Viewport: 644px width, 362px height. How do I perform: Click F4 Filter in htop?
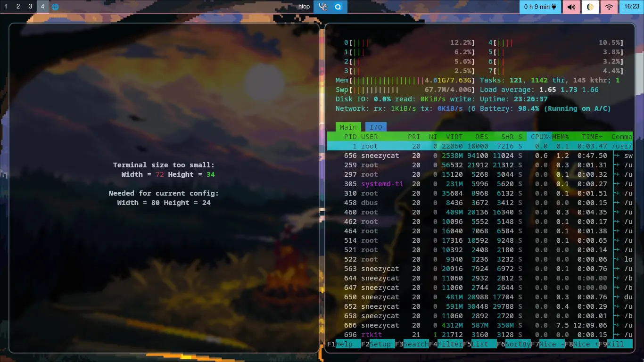(446, 344)
